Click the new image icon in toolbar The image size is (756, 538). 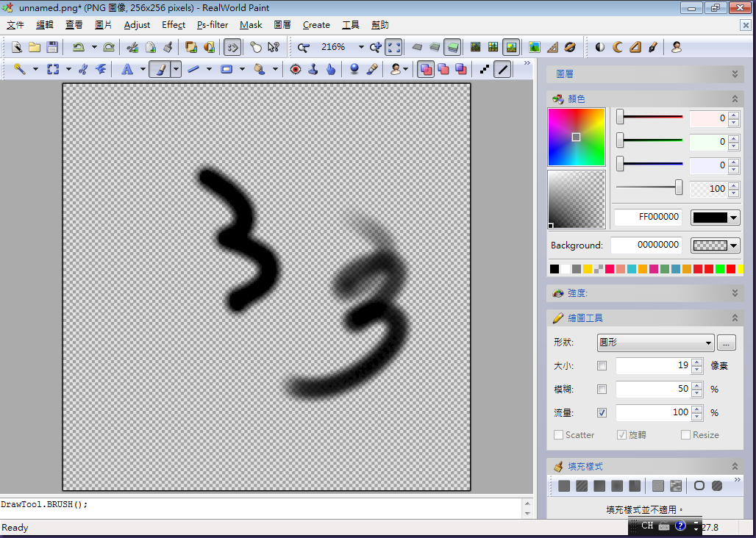pos(17,47)
